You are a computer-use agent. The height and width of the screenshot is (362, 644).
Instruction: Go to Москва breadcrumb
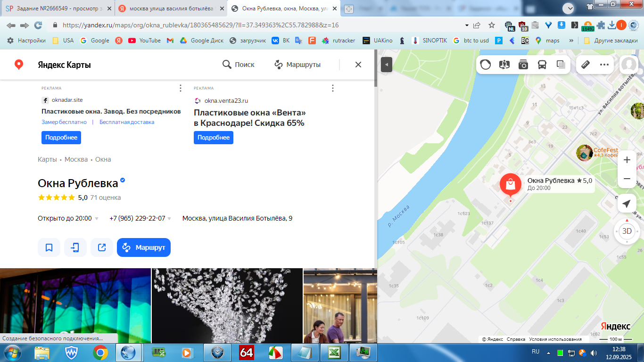point(76,159)
